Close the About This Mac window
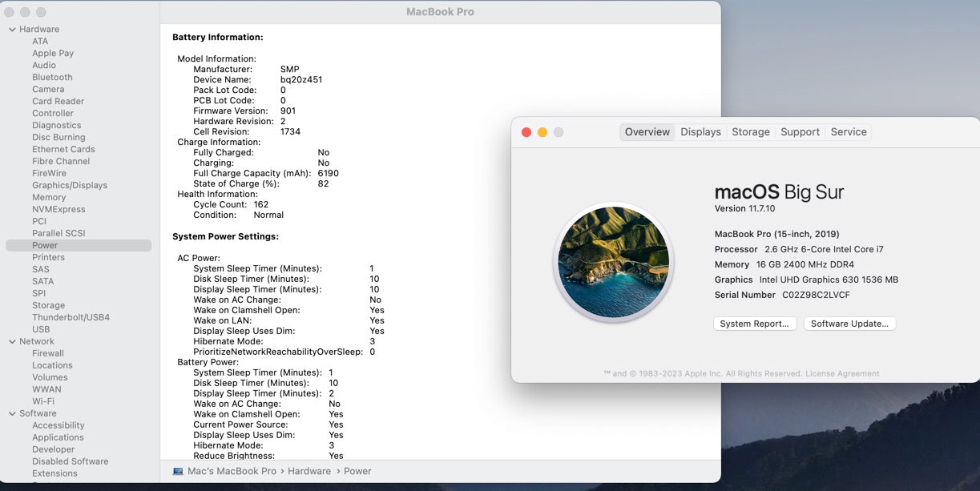This screenshot has height=491, width=980. coord(526,132)
